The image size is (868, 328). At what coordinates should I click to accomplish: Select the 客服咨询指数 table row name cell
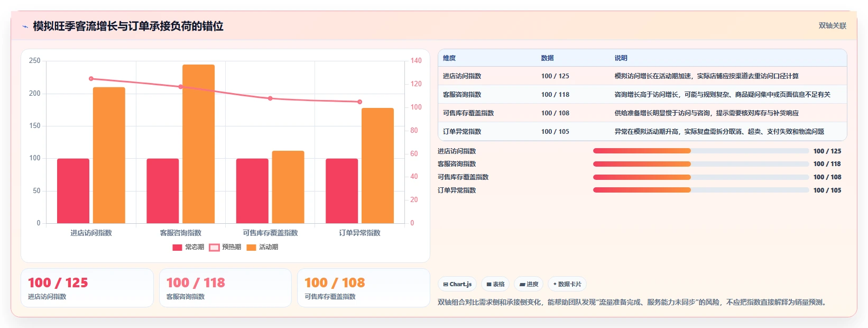[x=462, y=95]
